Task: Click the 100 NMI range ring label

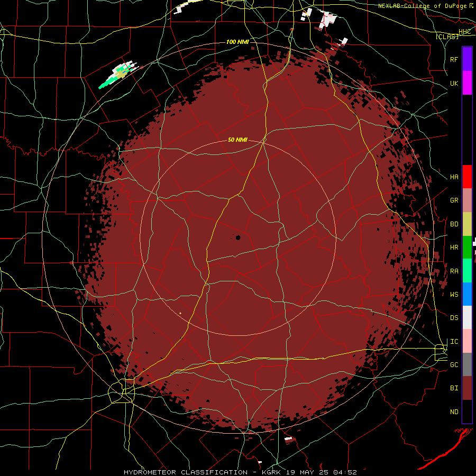Action: [237, 42]
